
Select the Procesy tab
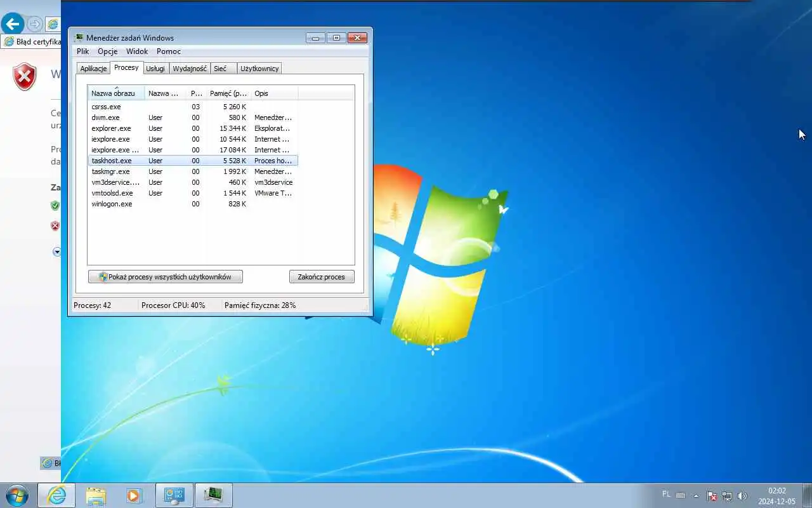pyautogui.click(x=126, y=67)
